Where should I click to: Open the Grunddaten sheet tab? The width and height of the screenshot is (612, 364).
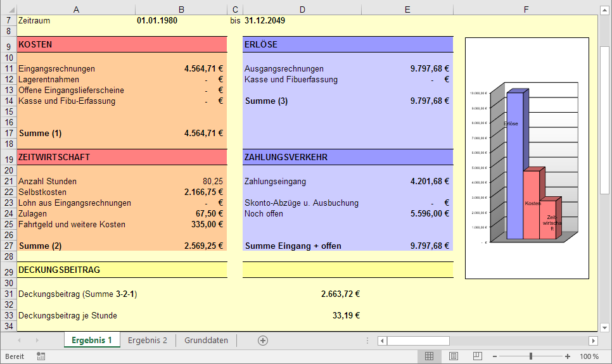point(206,341)
